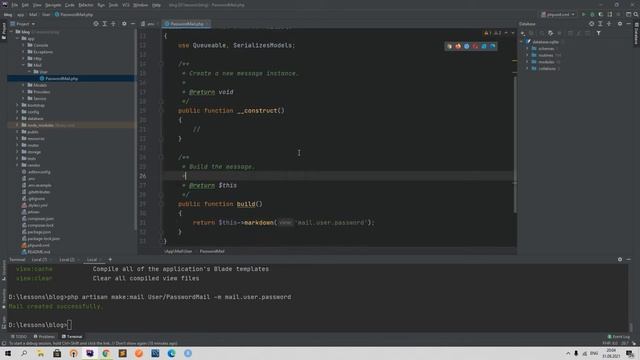Image resolution: width=640 pixels, height=360 pixels.
Task: Expand the Models folder
Action: click(x=24, y=85)
